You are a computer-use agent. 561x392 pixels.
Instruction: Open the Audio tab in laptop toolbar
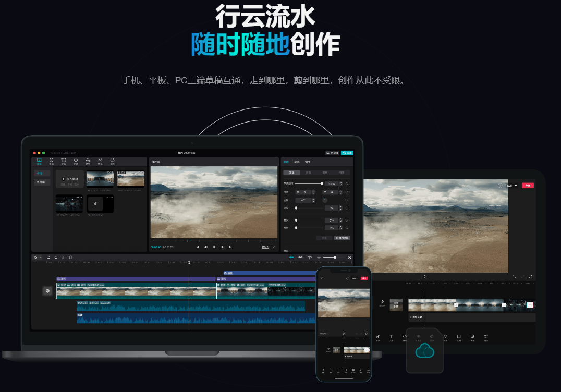click(x=51, y=161)
